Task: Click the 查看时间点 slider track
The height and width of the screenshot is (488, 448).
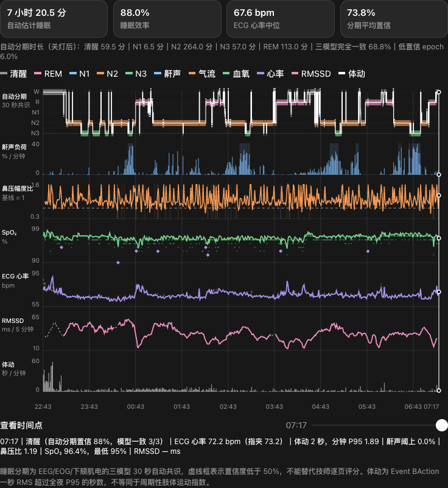Action: coord(379,425)
